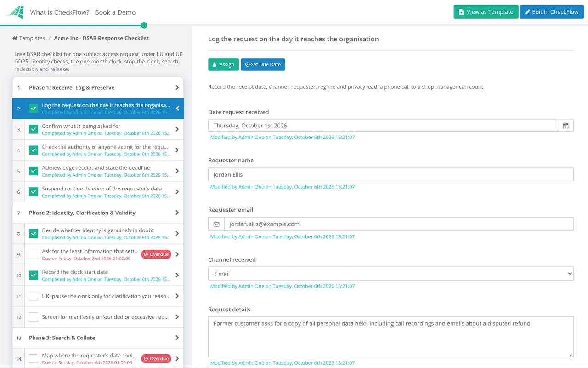The width and height of the screenshot is (588, 368).
Task: Open chevron for 'Confirm what is being asked for'
Action: pyautogui.click(x=177, y=129)
